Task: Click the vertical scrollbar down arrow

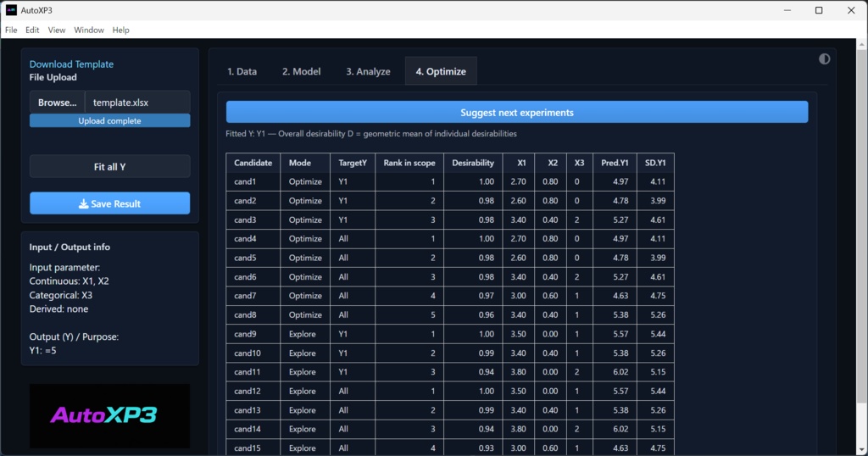Action: tap(862, 450)
